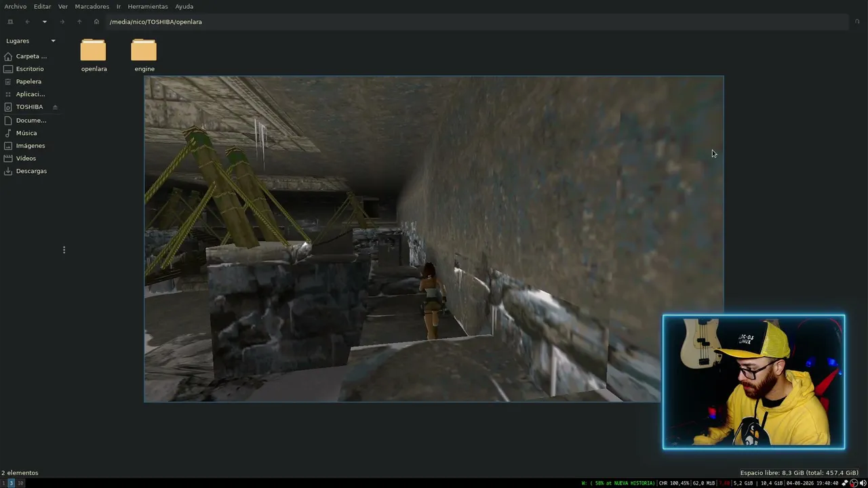
Task: Click the 5,2 GiB memory status
Action: pos(743,483)
